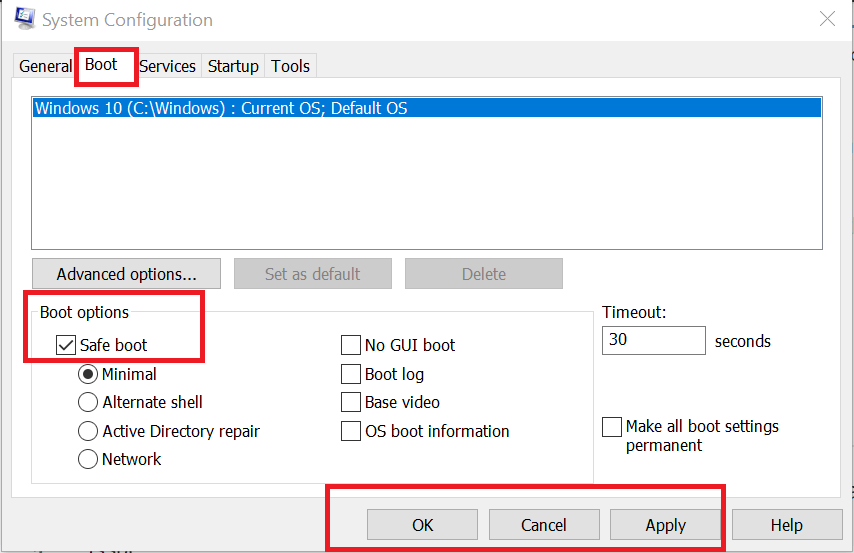The height and width of the screenshot is (553, 854).
Task: Open the Services tab
Action: pyautogui.click(x=167, y=66)
